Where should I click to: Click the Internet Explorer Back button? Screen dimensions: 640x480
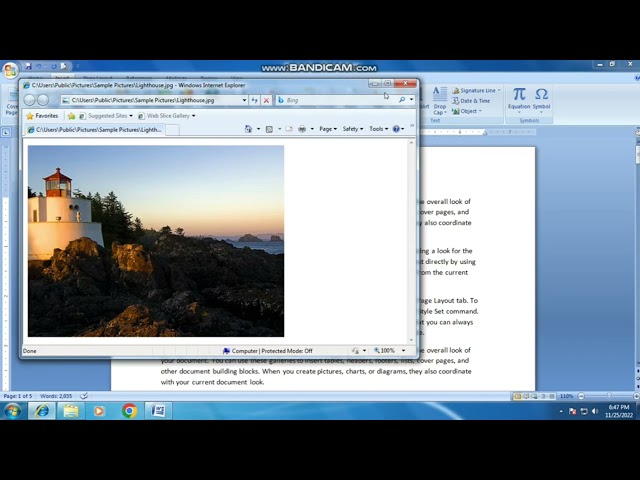click(30, 100)
